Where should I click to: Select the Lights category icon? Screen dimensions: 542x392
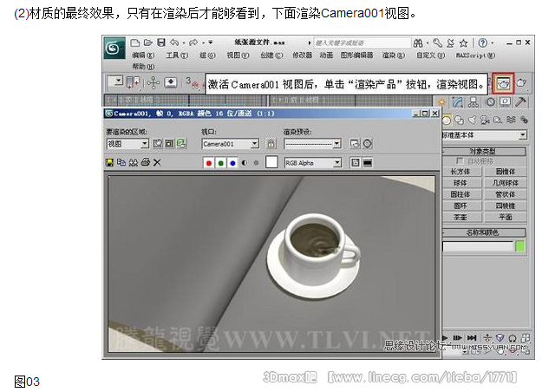tap(472, 120)
